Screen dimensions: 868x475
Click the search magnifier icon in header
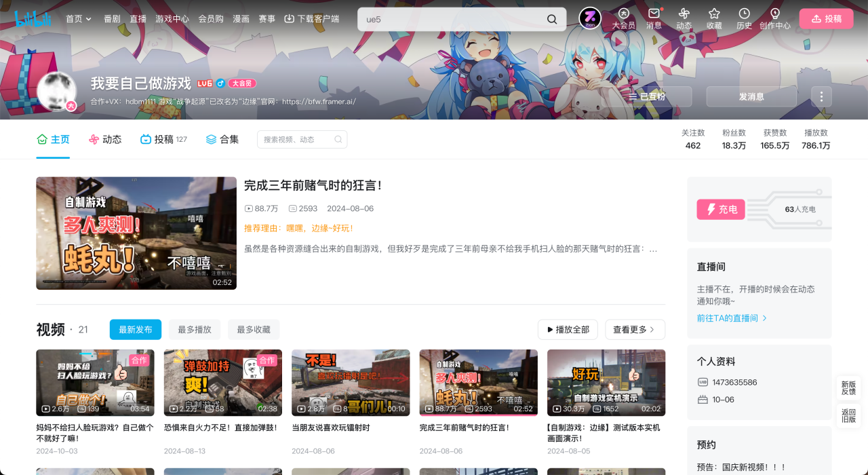[552, 19]
